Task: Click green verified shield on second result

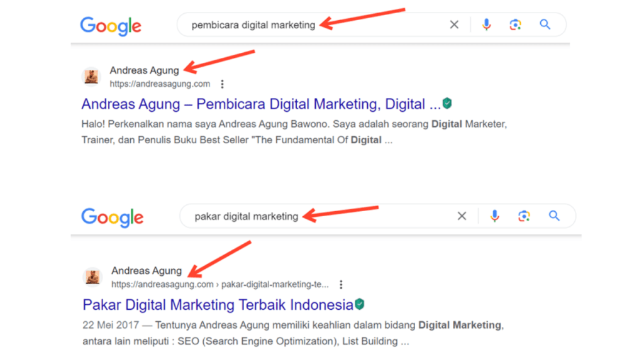Action: tap(359, 305)
